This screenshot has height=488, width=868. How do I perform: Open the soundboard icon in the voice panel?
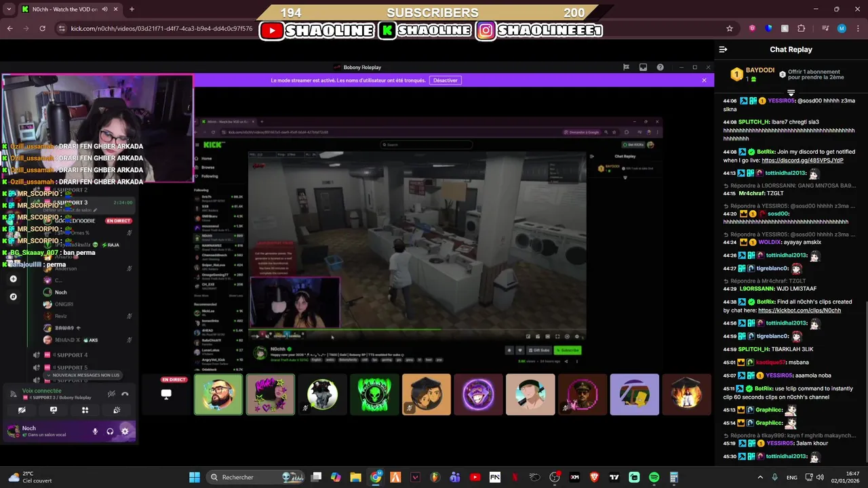pos(117,410)
